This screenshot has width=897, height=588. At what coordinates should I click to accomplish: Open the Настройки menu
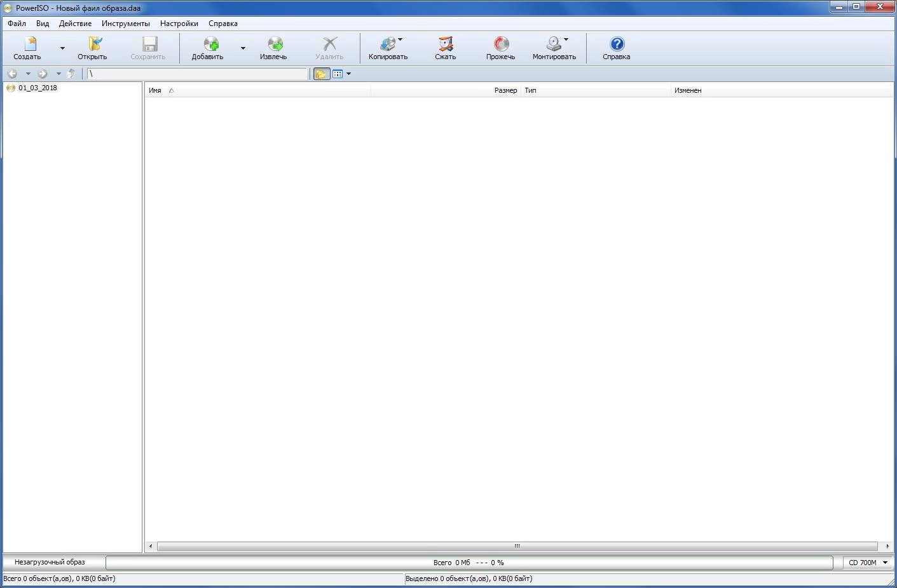coord(179,24)
